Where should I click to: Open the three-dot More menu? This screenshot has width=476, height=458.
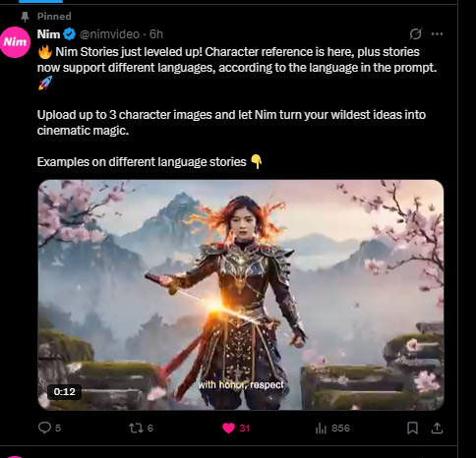437,33
